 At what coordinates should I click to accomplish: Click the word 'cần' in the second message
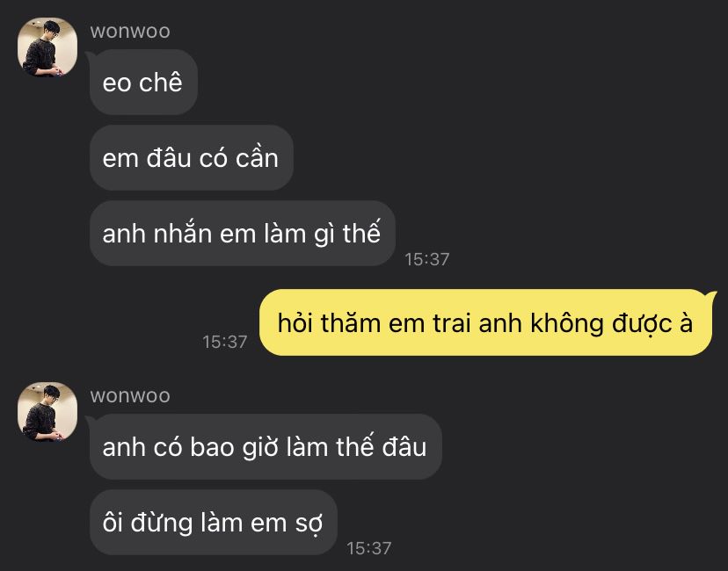coord(257,158)
